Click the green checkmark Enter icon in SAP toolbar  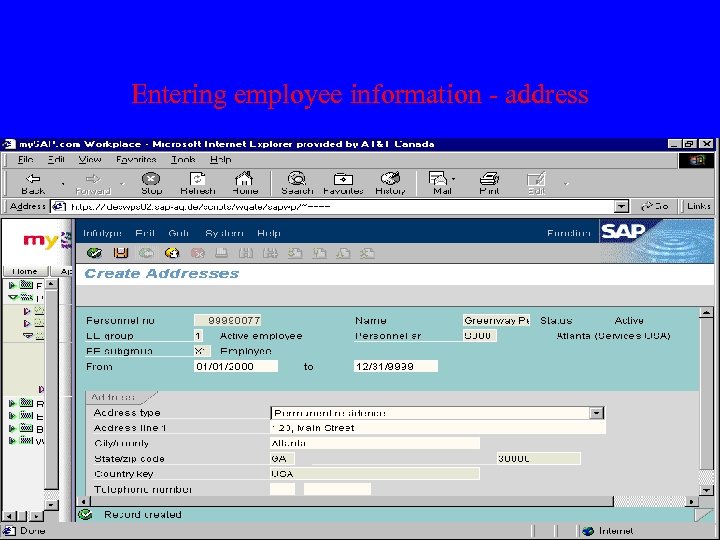[94, 253]
